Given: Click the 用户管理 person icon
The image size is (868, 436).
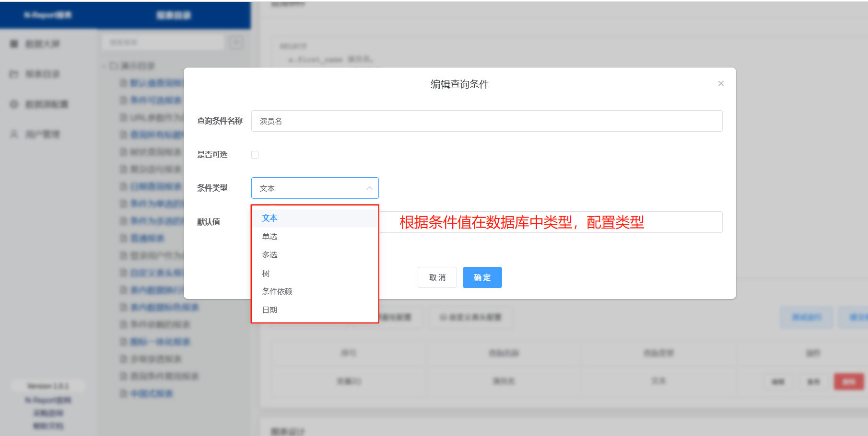Looking at the screenshot, I should point(14,134).
